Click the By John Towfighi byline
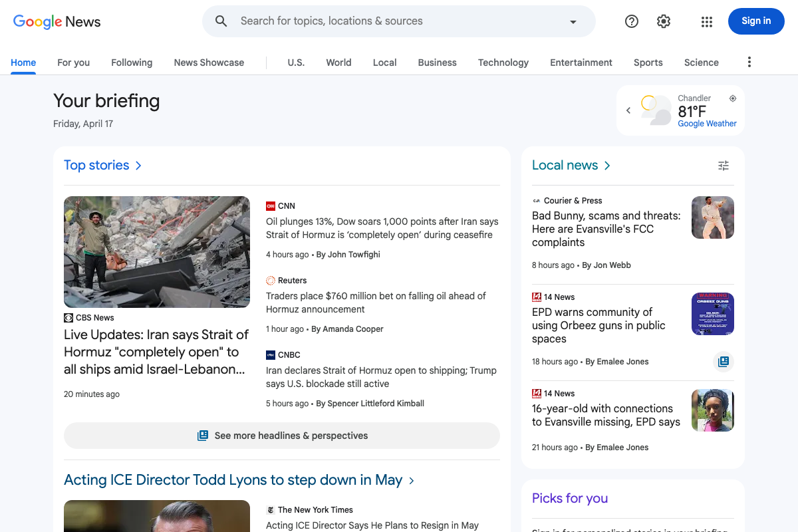 click(348, 255)
